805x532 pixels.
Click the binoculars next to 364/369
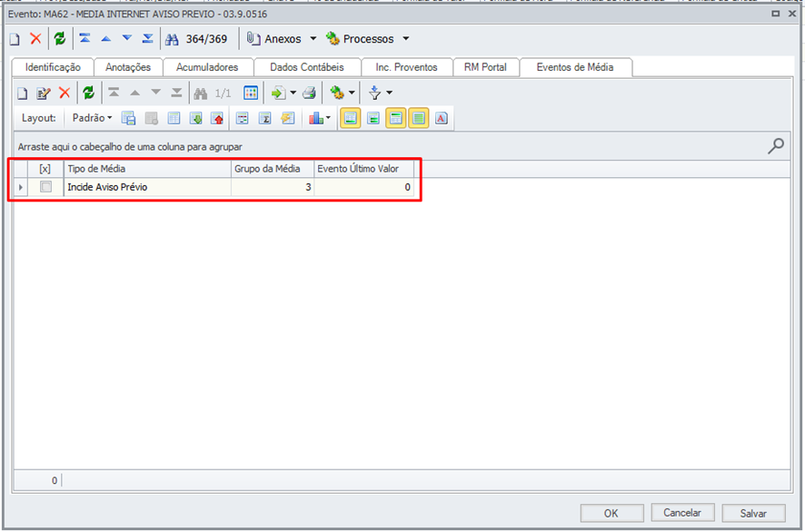pos(172,39)
